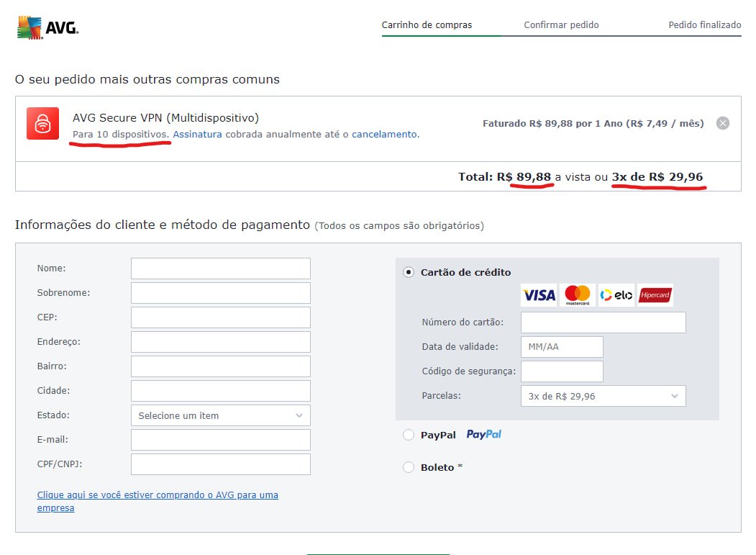Click the 'Para 10 dispositivos.' text
This screenshot has width=756, height=555.
click(x=121, y=134)
